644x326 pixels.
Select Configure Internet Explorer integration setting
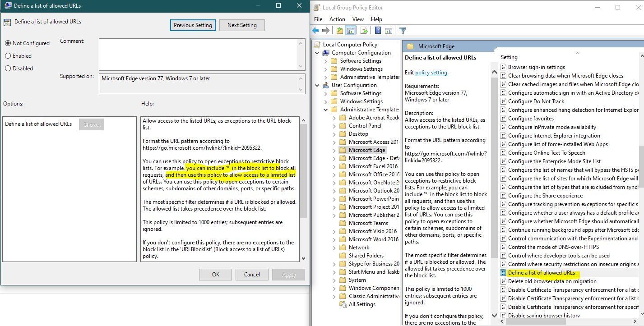554,136
